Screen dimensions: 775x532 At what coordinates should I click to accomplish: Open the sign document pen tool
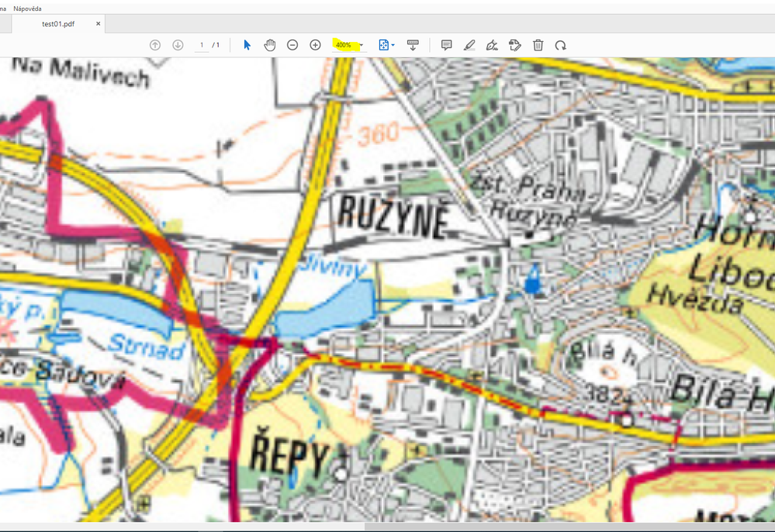(x=492, y=45)
